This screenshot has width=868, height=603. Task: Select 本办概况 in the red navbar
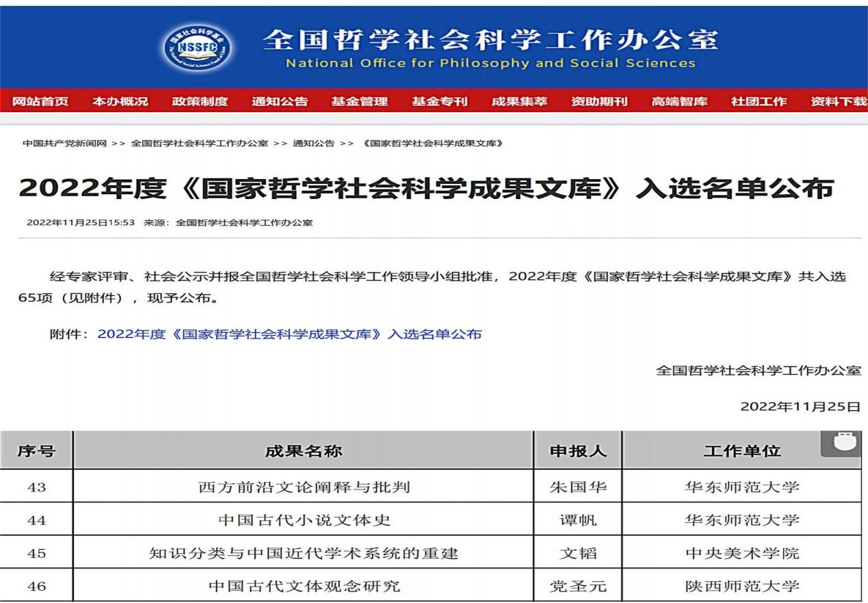120,101
